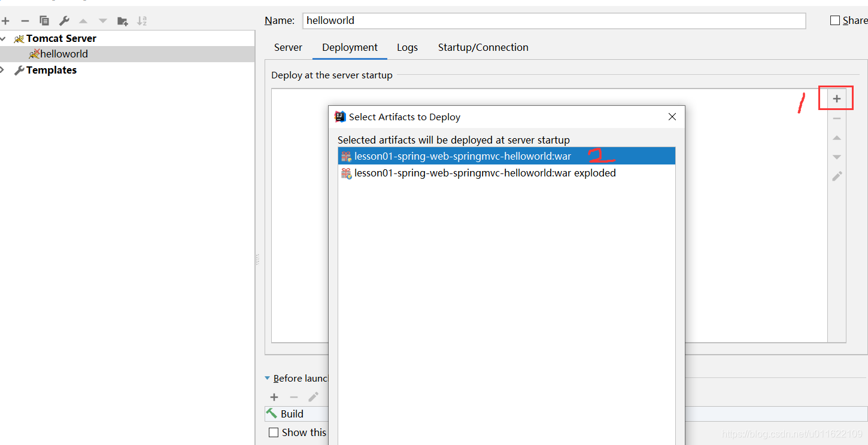Create new folder for configurations
The image size is (868, 445).
[123, 21]
